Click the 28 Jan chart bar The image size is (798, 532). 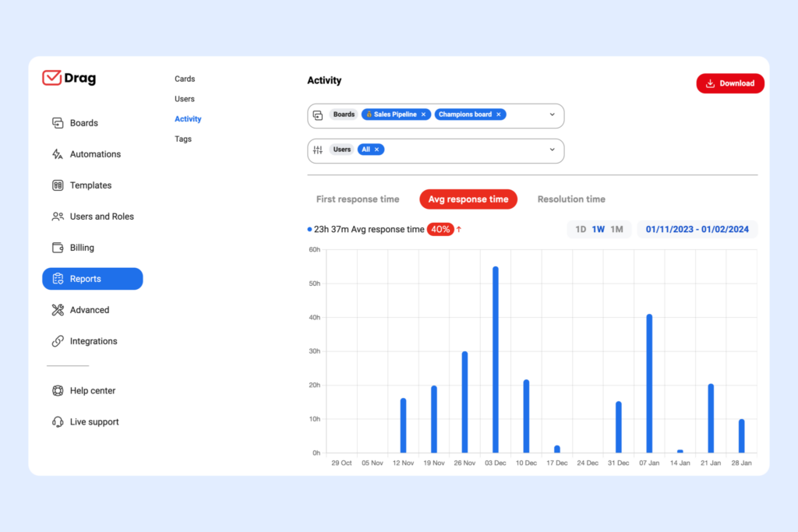coord(742,436)
